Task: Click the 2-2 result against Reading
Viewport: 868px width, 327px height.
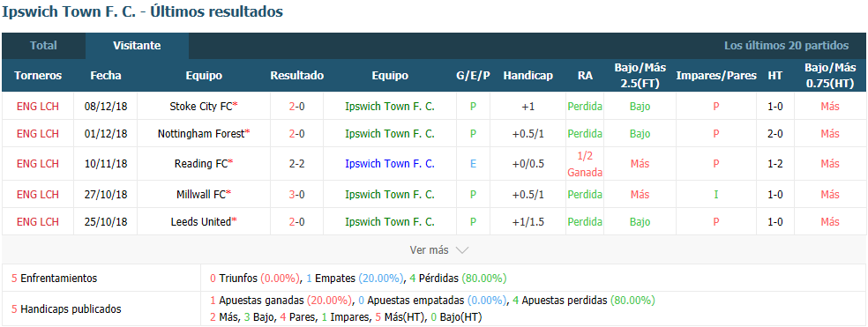Action: 296,164
